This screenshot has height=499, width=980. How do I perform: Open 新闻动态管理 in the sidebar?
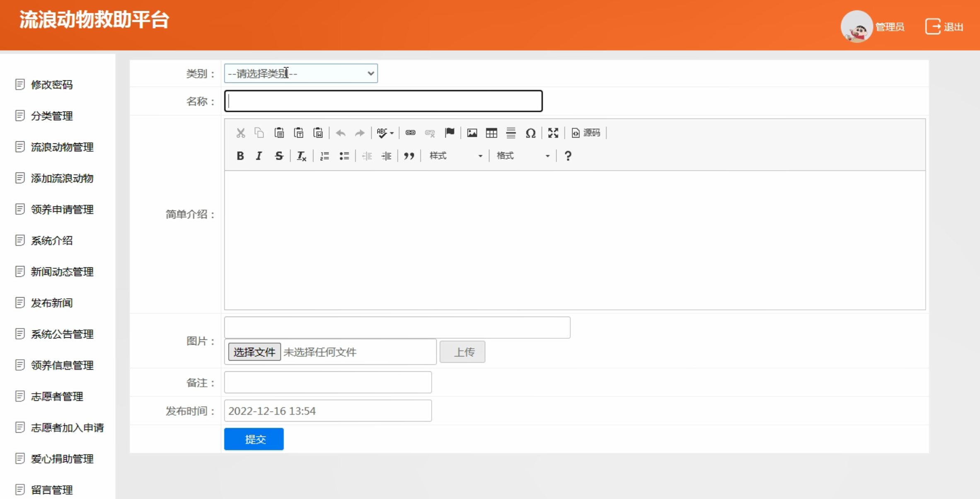(62, 271)
